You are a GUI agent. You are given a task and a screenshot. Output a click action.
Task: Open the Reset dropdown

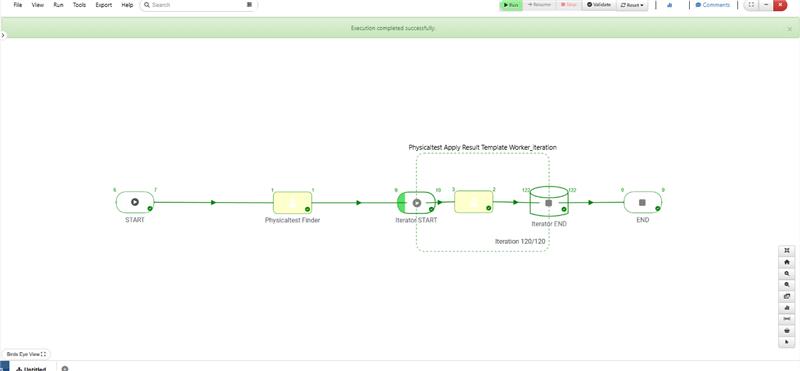tap(632, 5)
